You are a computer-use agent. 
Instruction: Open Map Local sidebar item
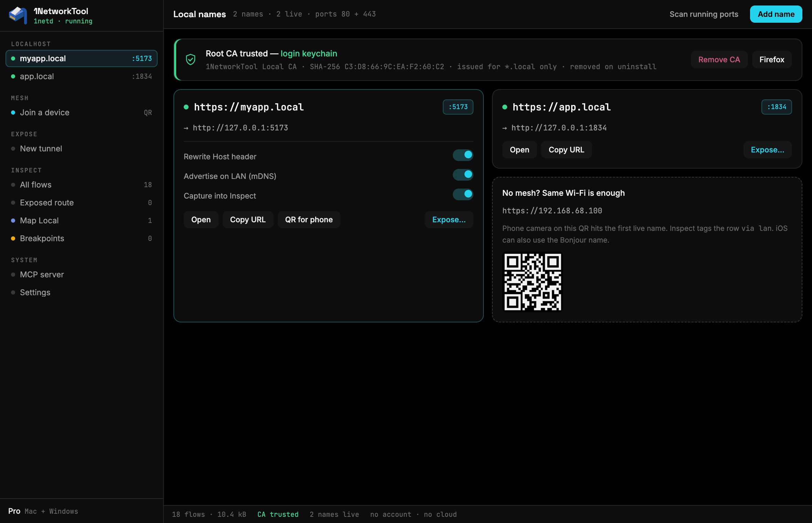[x=82, y=221]
